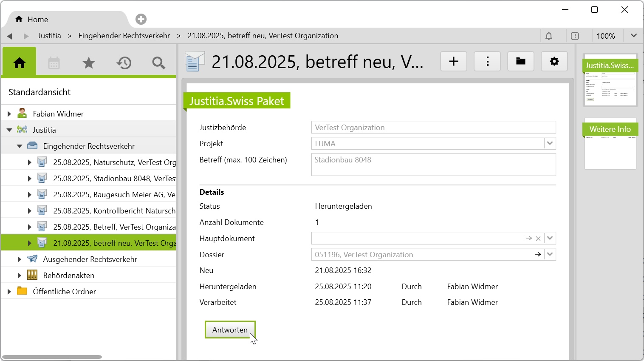Switch to the history clock tab
644x361 pixels.
124,63
